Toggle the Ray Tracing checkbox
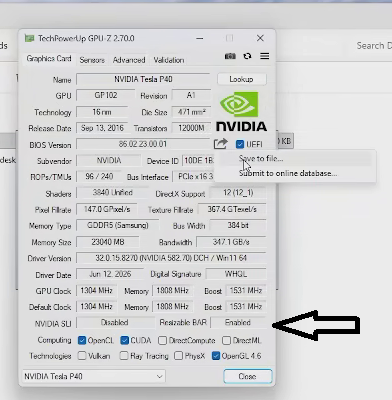Image resolution: width=392 pixels, height=400 pixels. (124, 356)
